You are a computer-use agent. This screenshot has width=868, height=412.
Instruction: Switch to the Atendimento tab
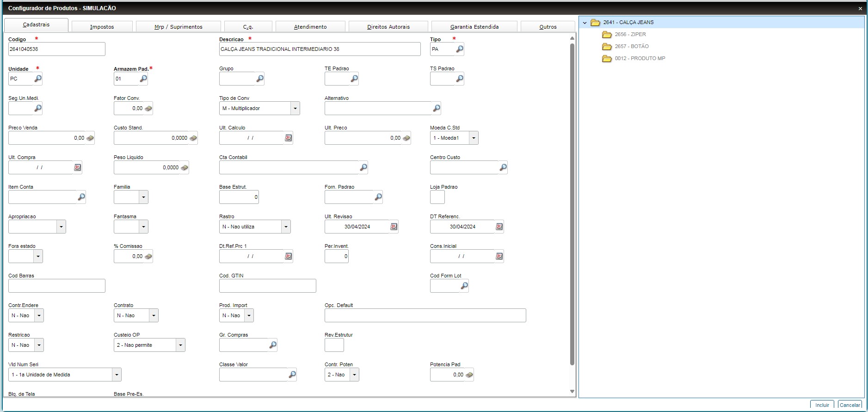pyautogui.click(x=310, y=27)
